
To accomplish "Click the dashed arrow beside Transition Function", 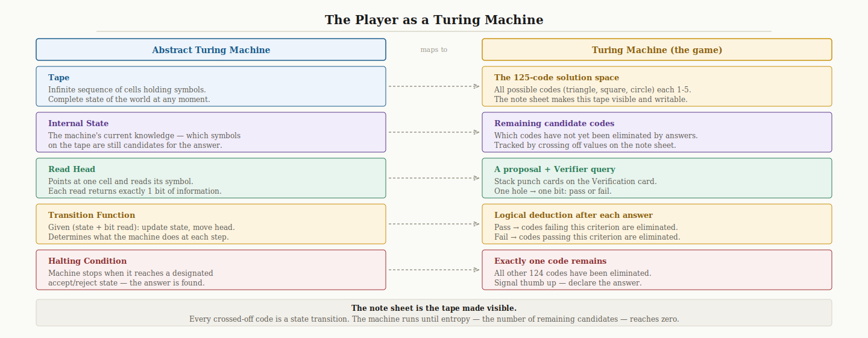I will tap(434, 224).
